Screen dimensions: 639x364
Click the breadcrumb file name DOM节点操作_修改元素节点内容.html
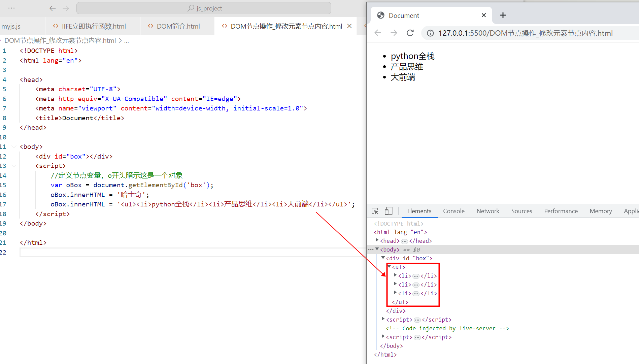click(x=60, y=40)
